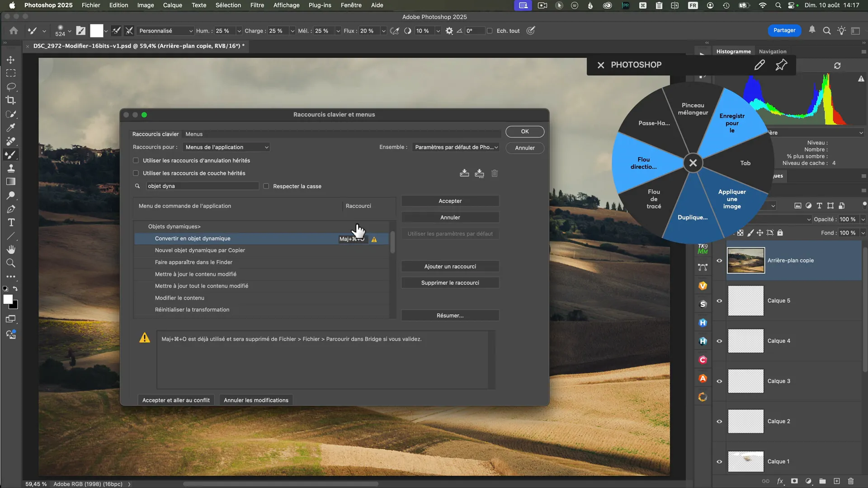Select the Lasso tool

pos(11,87)
